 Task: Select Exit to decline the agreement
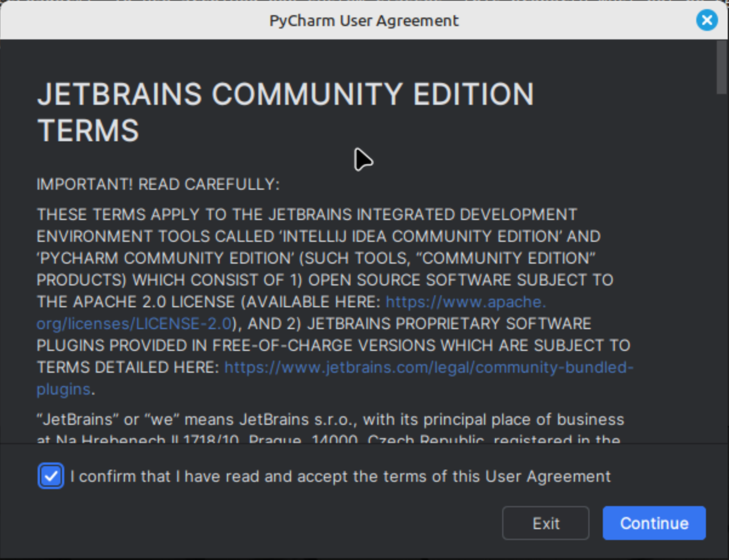click(545, 522)
